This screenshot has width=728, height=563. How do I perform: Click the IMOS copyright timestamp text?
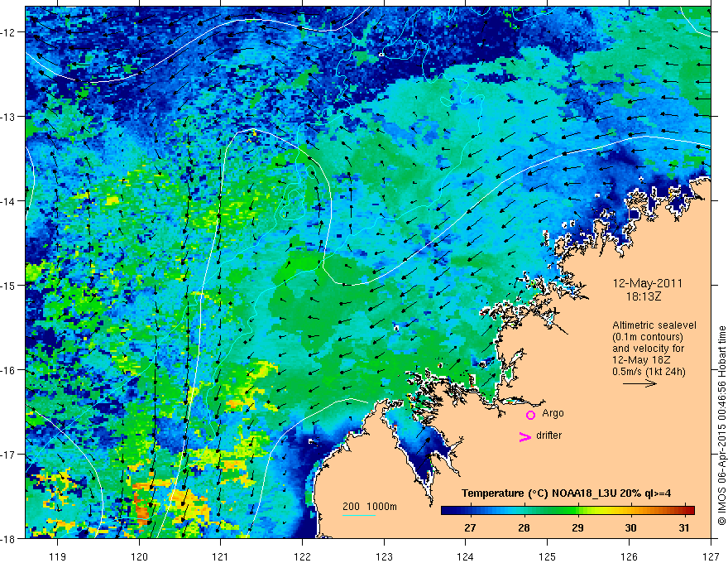point(721,426)
